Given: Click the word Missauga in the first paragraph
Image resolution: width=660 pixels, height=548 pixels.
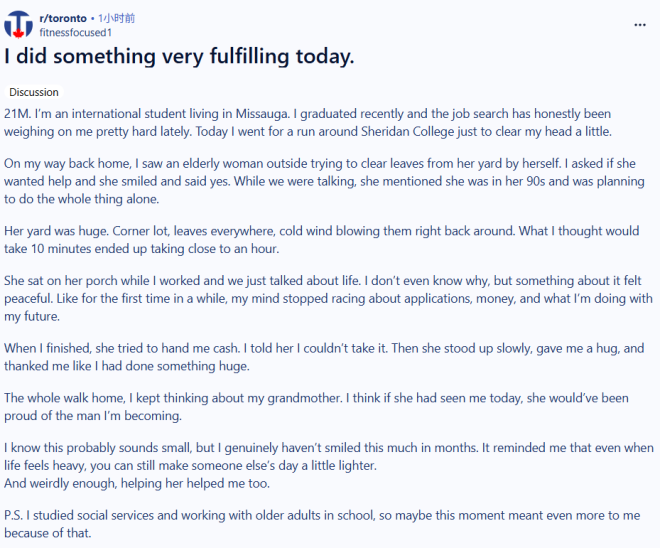Looking at the screenshot, I should click(262, 114).
